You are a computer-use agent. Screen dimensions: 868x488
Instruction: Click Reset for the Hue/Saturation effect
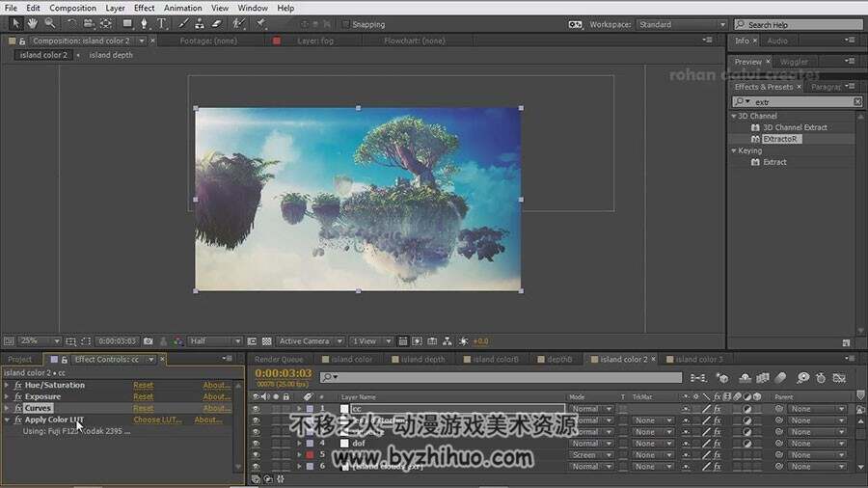coord(144,385)
